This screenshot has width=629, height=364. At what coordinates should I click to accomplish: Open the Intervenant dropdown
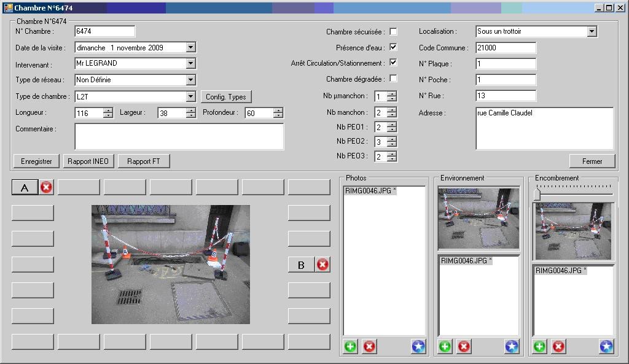coord(190,63)
